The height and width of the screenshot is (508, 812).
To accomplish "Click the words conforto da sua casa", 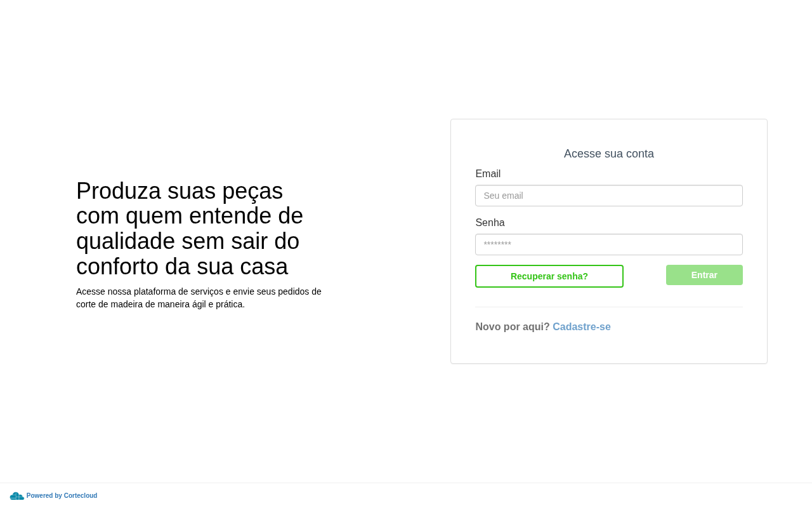I will [182, 267].
